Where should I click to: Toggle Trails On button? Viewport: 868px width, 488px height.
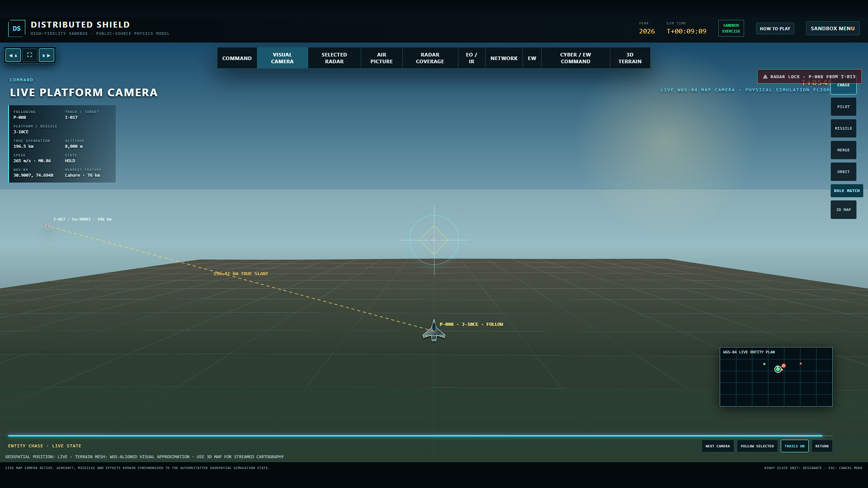pyautogui.click(x=794, y=446)
